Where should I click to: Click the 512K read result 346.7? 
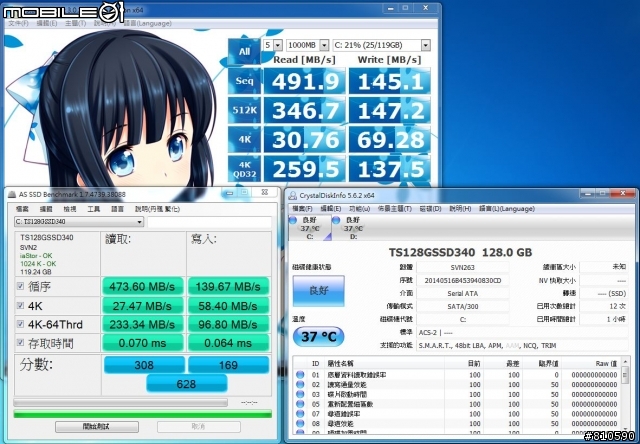point(305,111)
